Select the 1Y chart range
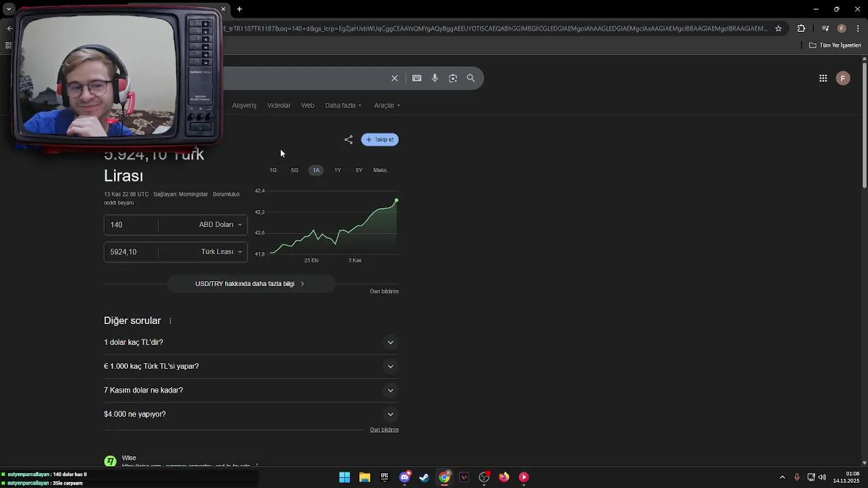Viewport: 868px width, 488px height. pyautogui.click(x=338, y=170)
